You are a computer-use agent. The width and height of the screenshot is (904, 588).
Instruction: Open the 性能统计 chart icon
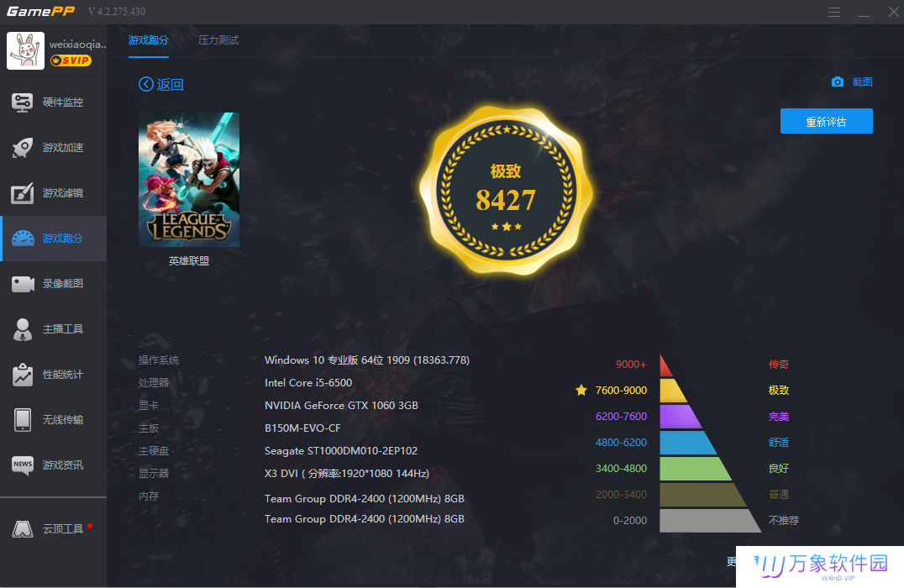[x=23, y=375]
